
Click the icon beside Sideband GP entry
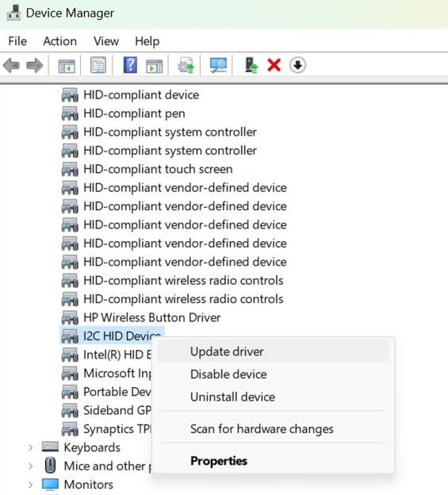[x=70, y=410]
